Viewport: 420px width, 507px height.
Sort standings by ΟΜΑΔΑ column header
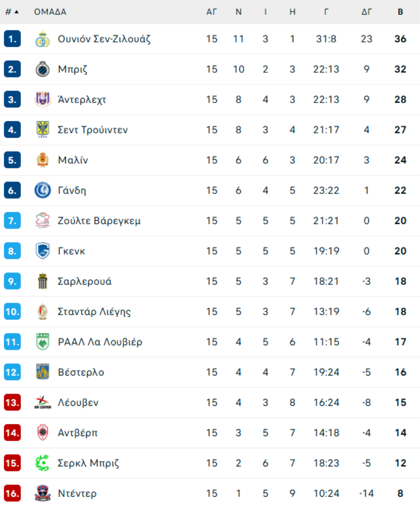coord(50,12)
